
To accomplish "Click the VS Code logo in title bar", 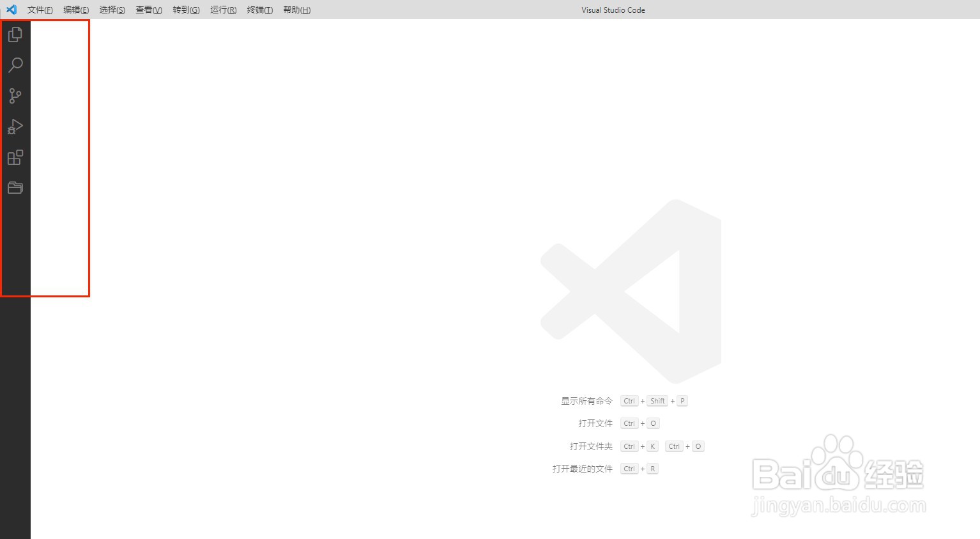I will click(x=11, y=10).
